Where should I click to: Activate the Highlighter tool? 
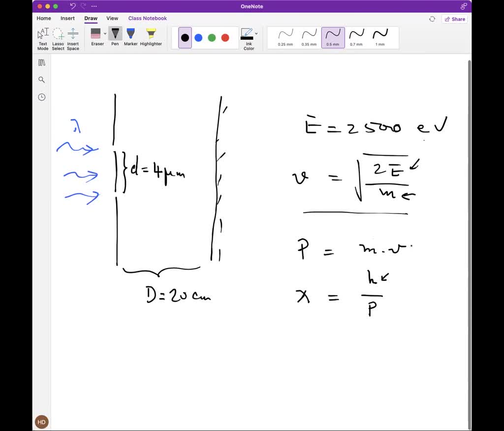click(151, 37)
